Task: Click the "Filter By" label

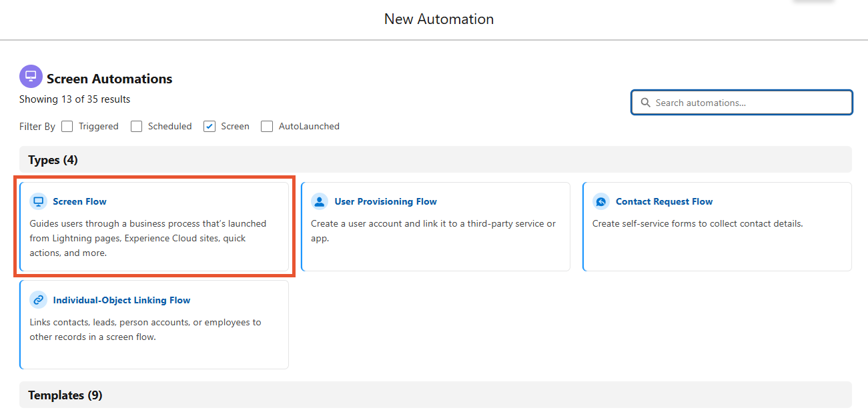Action: point(37,126)
